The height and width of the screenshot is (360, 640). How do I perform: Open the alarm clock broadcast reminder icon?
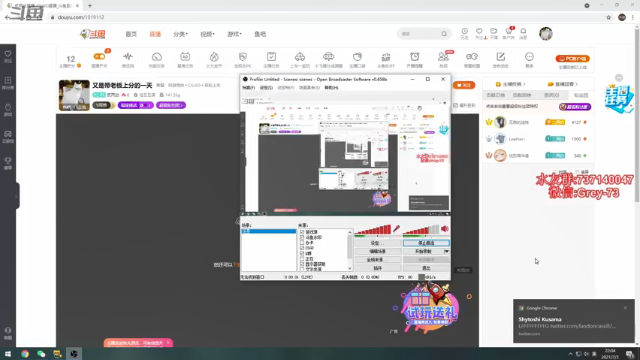coord(414,57)
